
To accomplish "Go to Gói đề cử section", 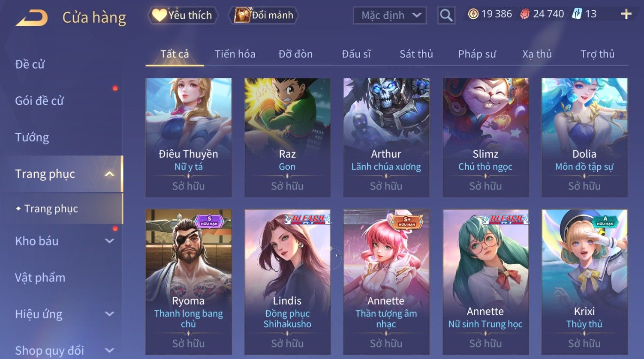I will point(39,101).
